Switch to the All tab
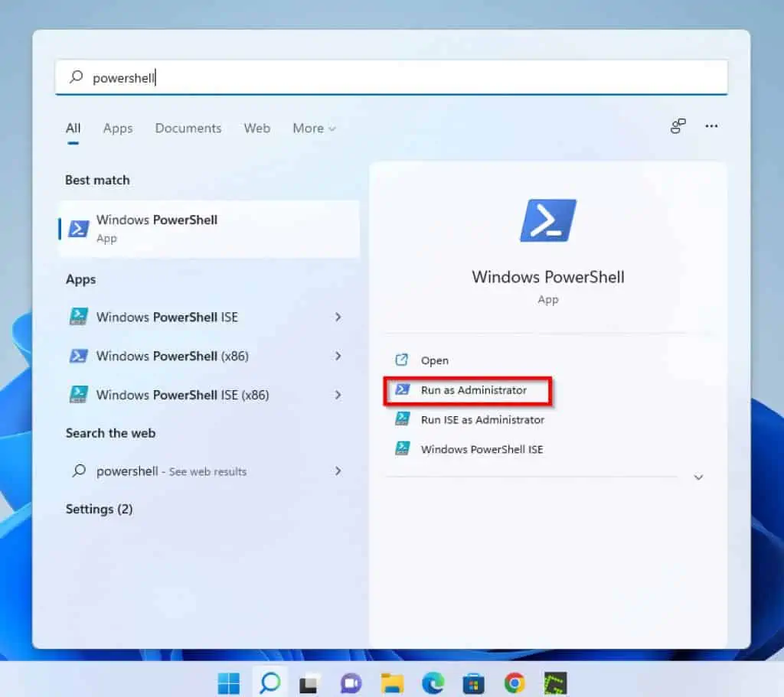The image size is (784, 697). click(73, 129)
